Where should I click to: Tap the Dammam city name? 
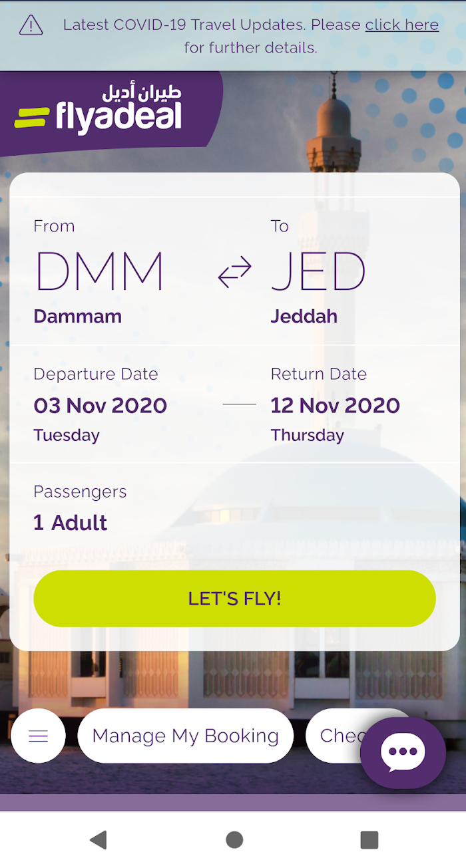coord(78,316)
